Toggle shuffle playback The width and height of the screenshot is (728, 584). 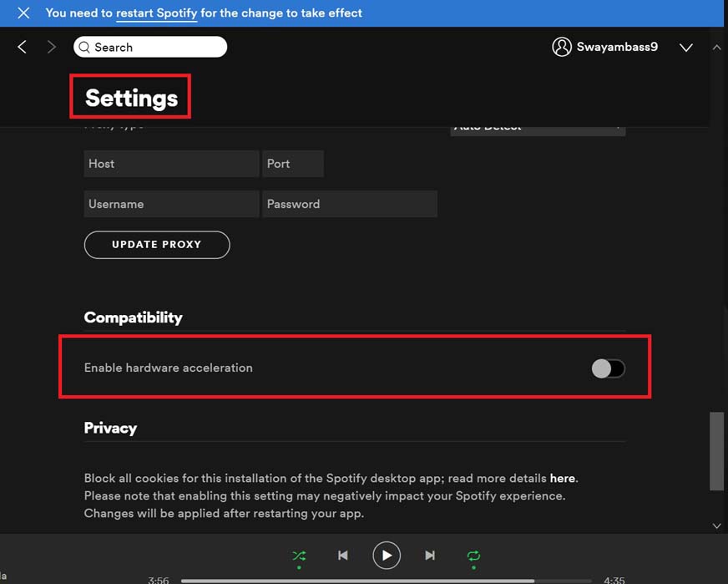(x=299, y=556)
